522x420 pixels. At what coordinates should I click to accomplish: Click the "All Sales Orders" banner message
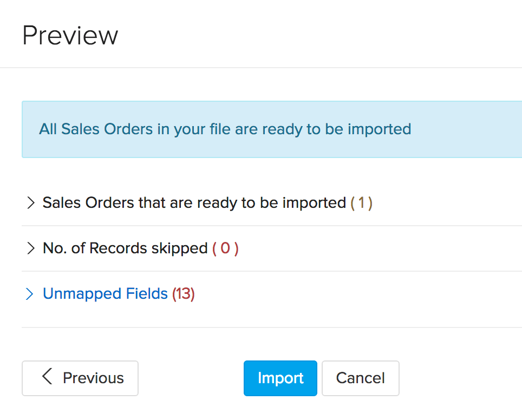tap(225, 129)
